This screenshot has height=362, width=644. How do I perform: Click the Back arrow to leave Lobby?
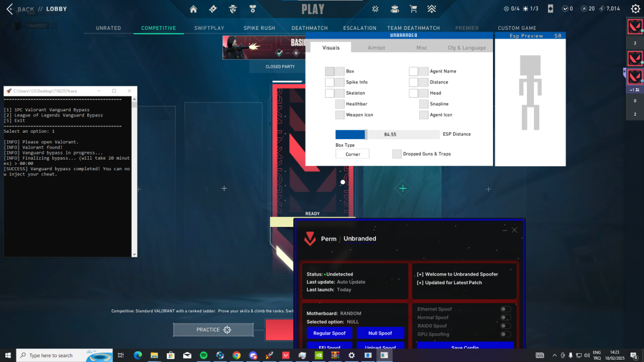(x=10, y=9)
